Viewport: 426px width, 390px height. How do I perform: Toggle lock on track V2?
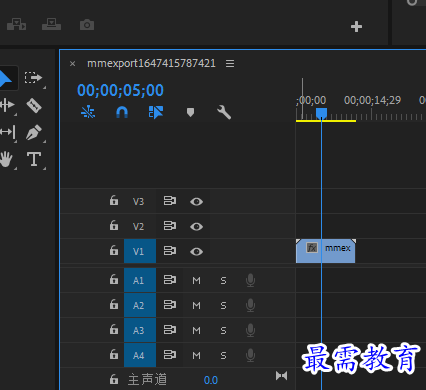tap(114, 225)
